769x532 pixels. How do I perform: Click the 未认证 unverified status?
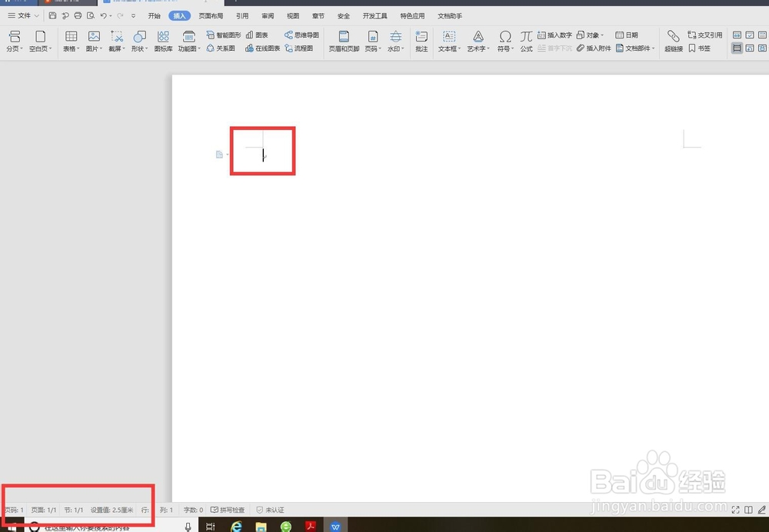[270, 510]
